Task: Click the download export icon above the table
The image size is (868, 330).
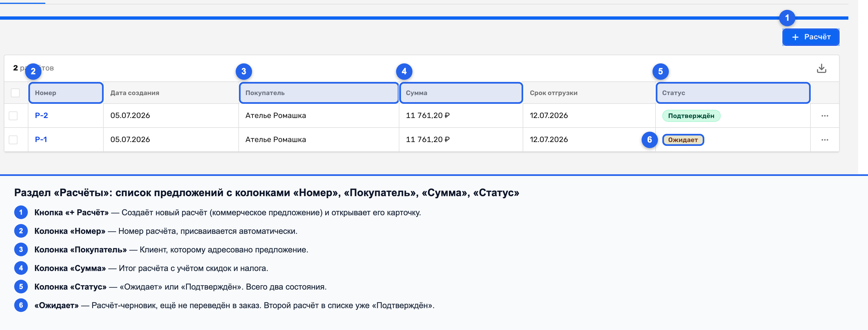Action: point(821,69)
